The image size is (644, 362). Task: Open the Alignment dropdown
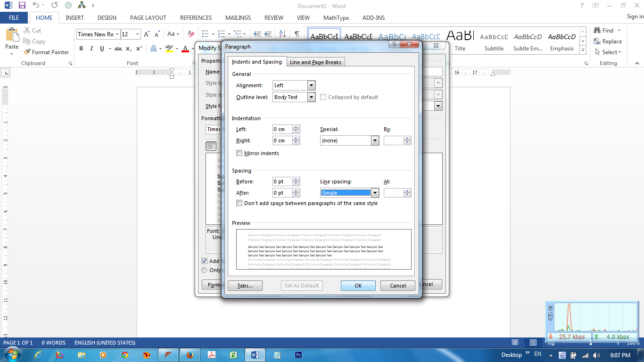tap(311, 85)
